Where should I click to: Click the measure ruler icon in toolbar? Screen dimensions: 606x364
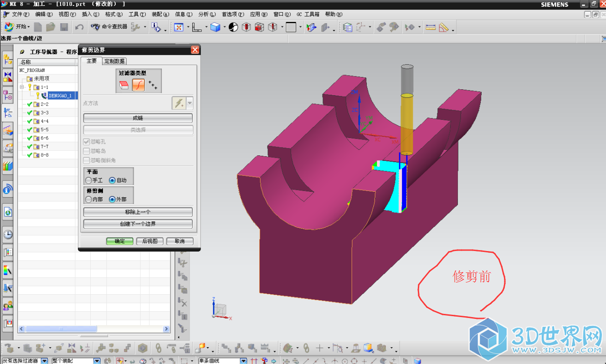coord(431,27)
